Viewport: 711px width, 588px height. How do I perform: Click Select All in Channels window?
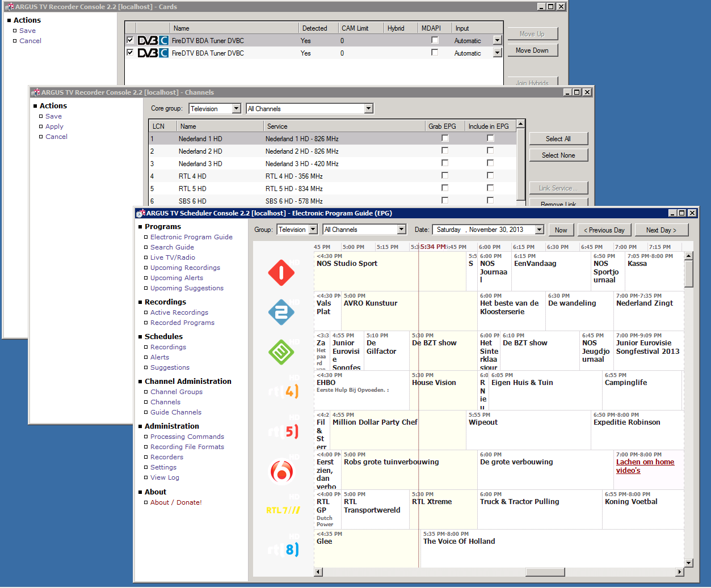click(558, 139)
